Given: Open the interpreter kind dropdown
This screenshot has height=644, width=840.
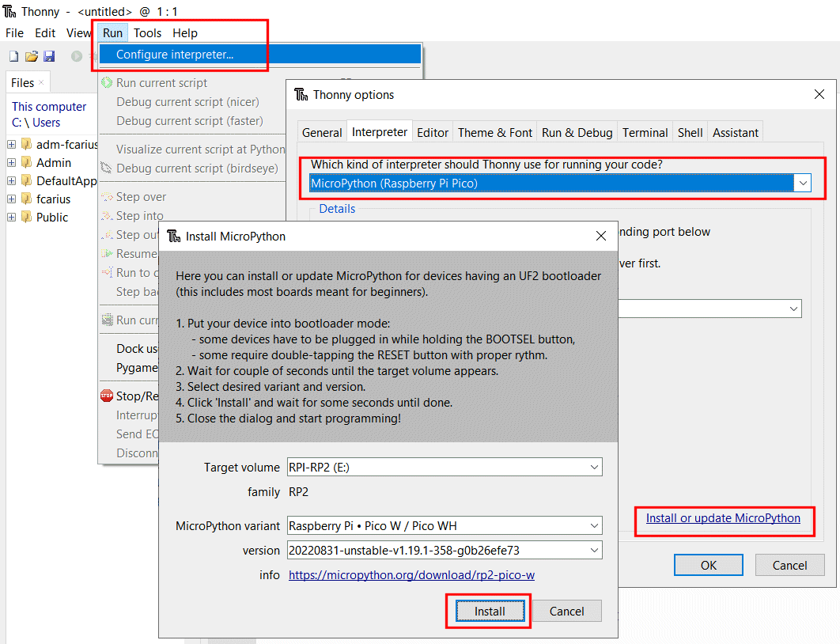Looking at the screenshot, I should (803, 184).
